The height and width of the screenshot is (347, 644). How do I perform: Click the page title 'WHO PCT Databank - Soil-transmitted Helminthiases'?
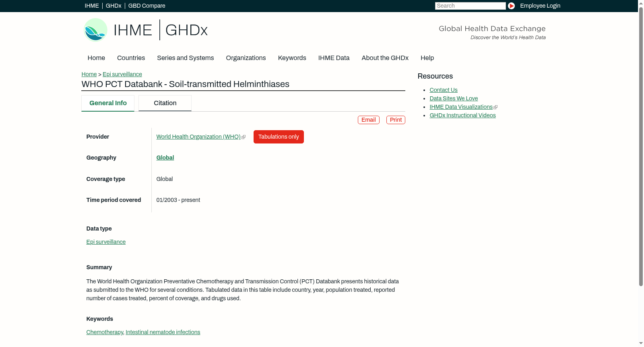click(186, 84)
